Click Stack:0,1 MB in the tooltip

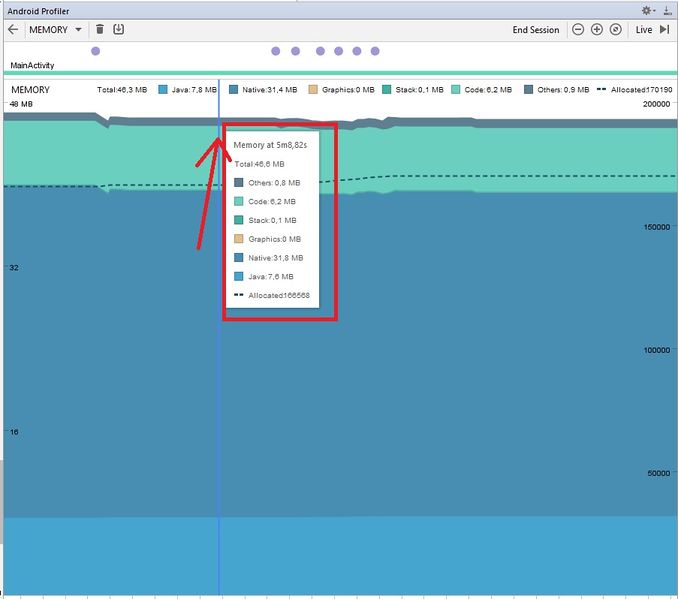tap(265, 220)
